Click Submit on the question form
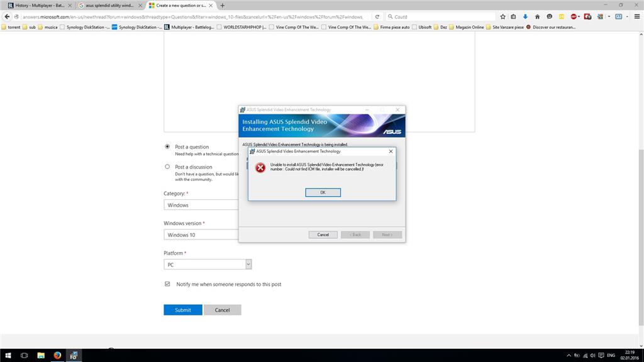The height and width of the screenshot is (362, 644). (183, 310)
